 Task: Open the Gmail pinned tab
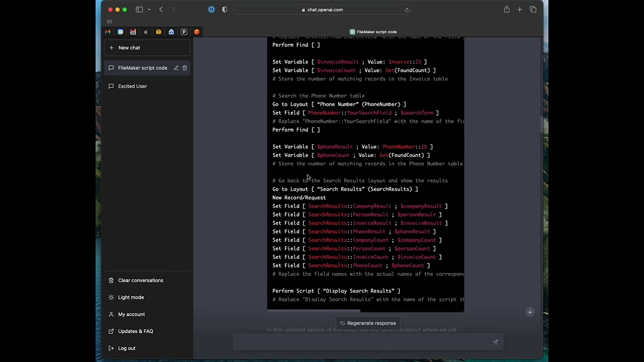tap(108, 32)
